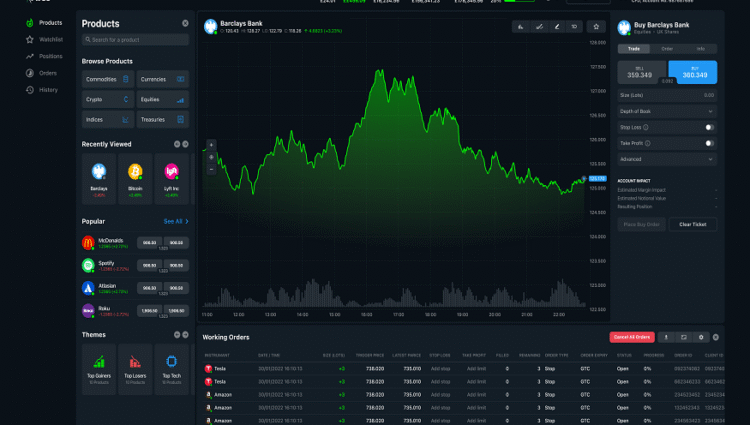Viewport: 750px width, 425px height.
Task: Select Spotify in Popular list
Action: [x=108, y=265]
